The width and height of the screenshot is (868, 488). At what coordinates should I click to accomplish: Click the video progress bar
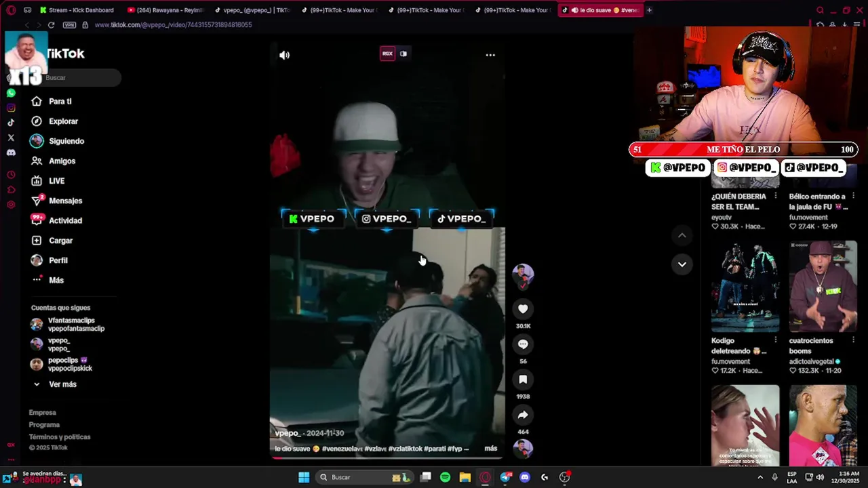coord(387,458)
